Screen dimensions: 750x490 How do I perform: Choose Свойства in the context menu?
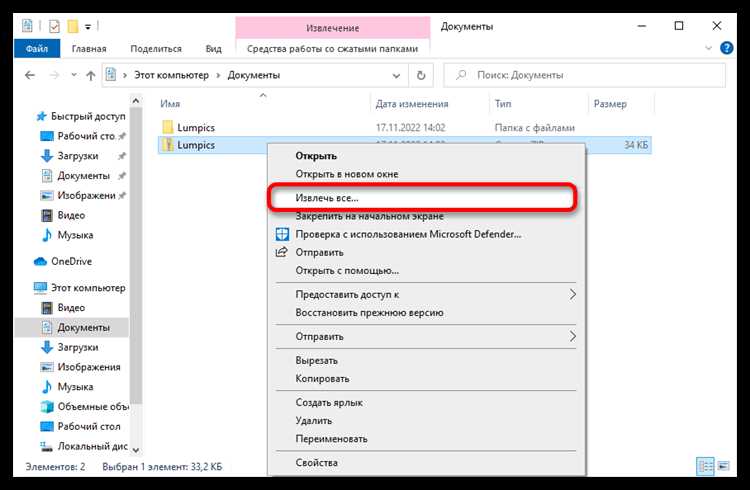pos(316,463)
